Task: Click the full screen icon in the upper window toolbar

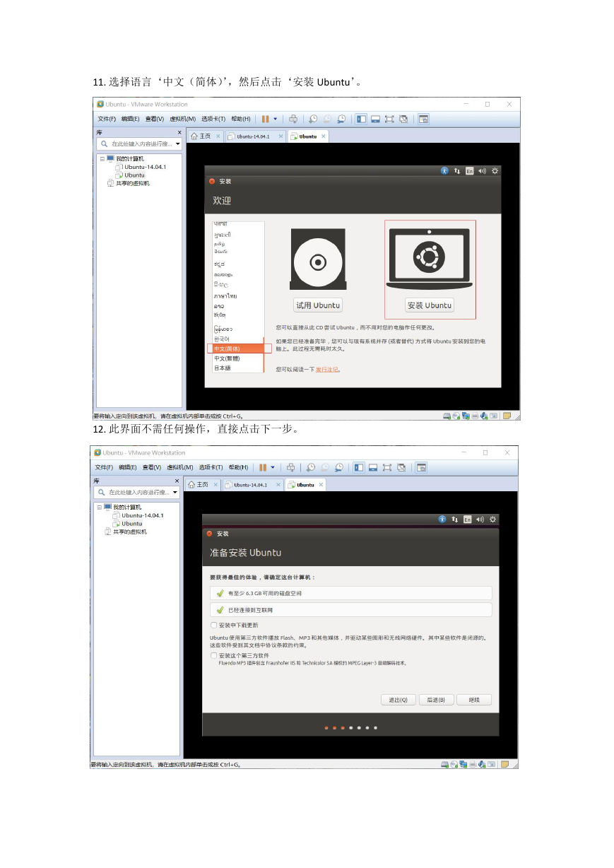Action: tap(389, 119)
